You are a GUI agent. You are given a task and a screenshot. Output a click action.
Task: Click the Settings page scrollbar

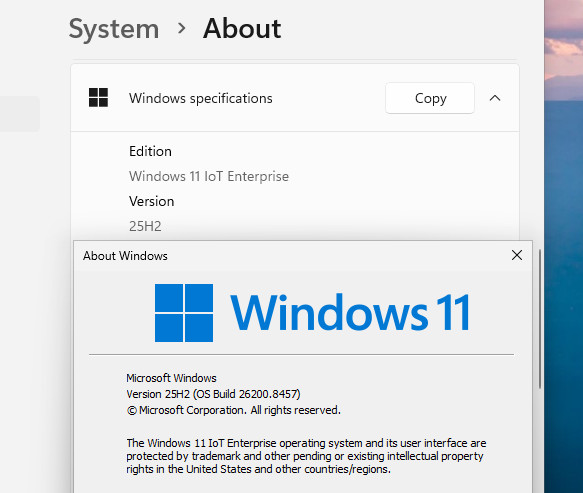click(x=540, y=319)
